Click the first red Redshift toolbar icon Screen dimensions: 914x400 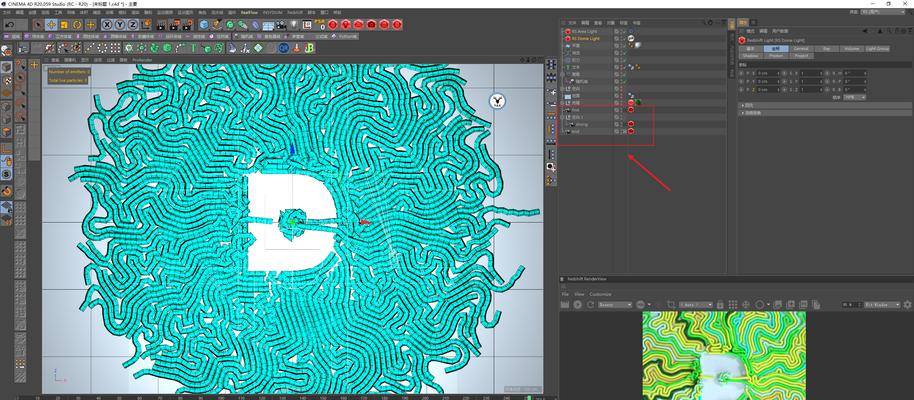point(333,24)
